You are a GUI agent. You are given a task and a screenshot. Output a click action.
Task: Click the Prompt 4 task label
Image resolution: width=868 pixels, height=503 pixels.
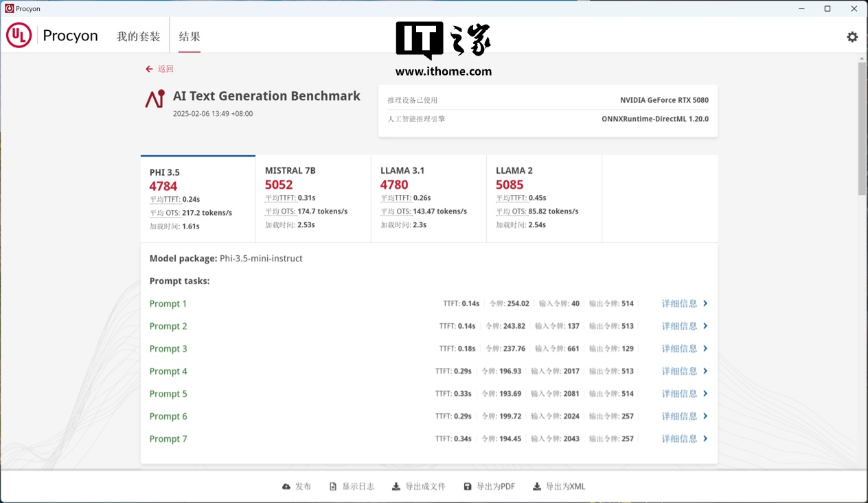coord(168,371)
